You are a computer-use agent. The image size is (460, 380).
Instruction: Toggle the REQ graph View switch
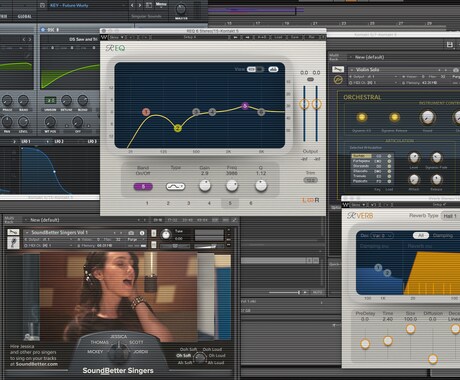click(x=255, y=69)
